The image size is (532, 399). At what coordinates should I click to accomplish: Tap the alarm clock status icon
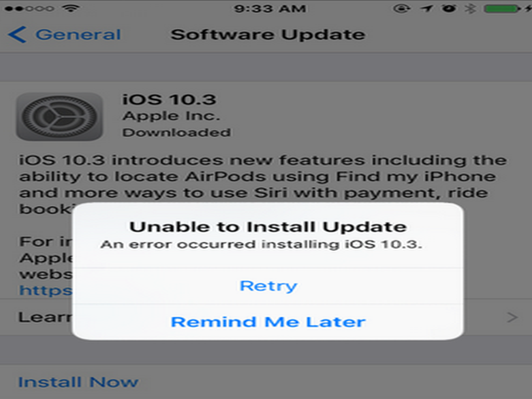point(449,8)
